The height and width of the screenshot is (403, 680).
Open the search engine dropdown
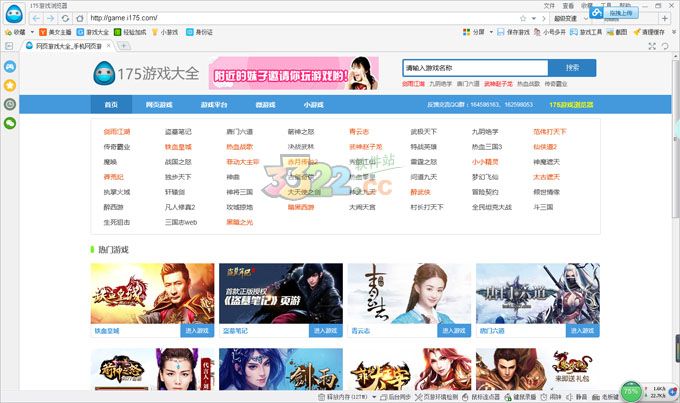(586, 19)
